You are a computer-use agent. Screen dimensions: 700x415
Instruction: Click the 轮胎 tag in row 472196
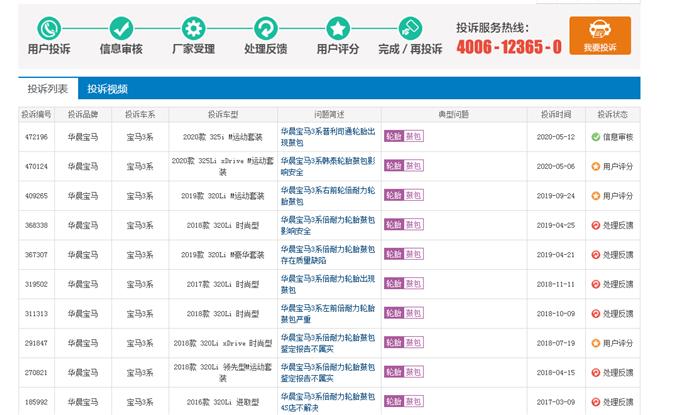(x=394, y=136)
